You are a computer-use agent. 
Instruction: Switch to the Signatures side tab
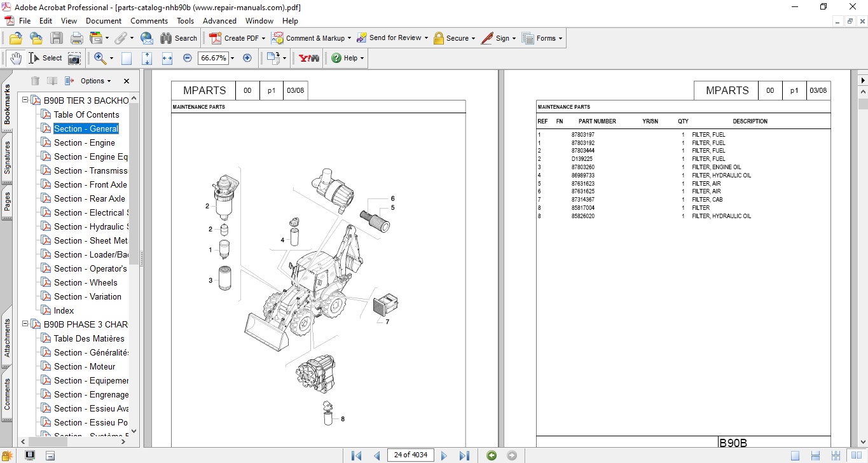pos(7,157)
